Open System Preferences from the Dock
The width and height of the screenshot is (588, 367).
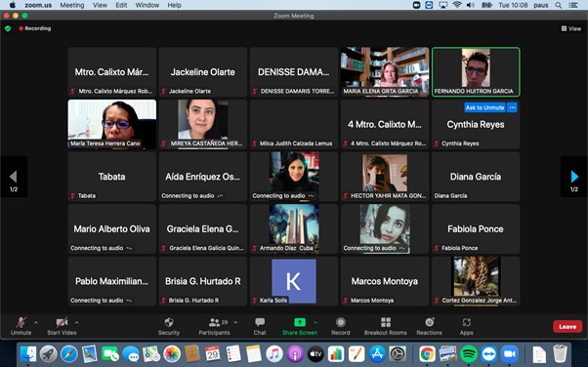click(x=398, y=354)
